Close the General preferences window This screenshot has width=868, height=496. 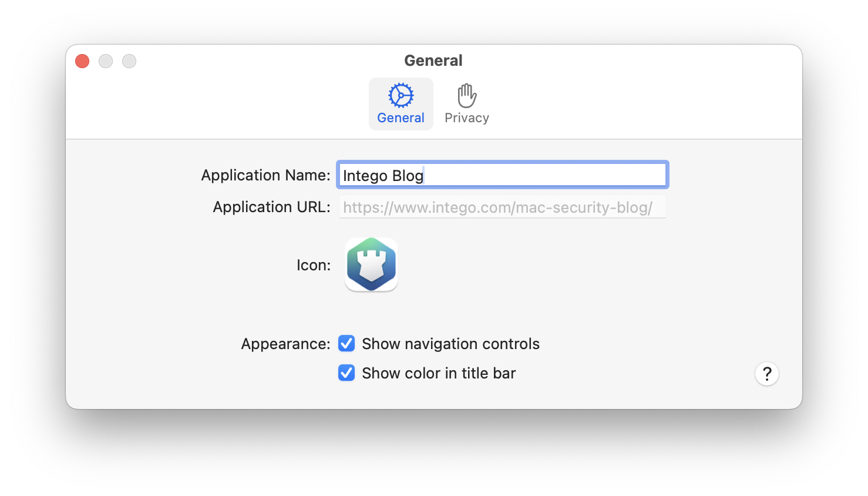pyautogui.click(x=82, y=61)
